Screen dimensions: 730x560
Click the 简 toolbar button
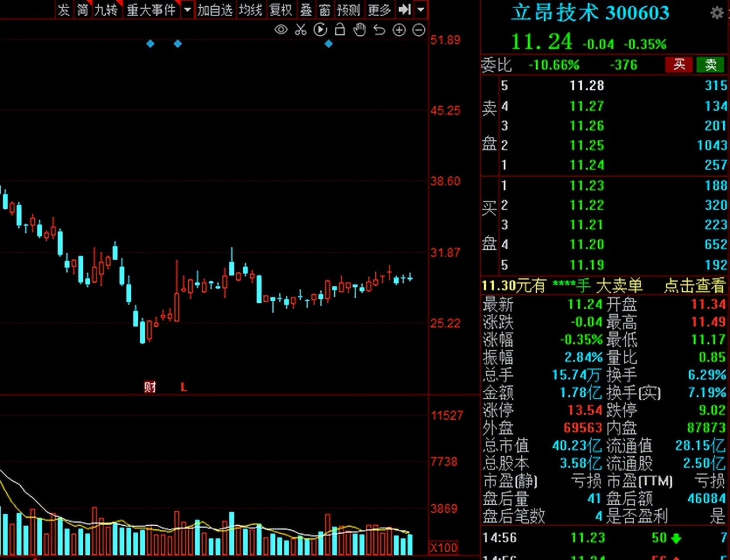pyautogui.click(x=83, y=10)
